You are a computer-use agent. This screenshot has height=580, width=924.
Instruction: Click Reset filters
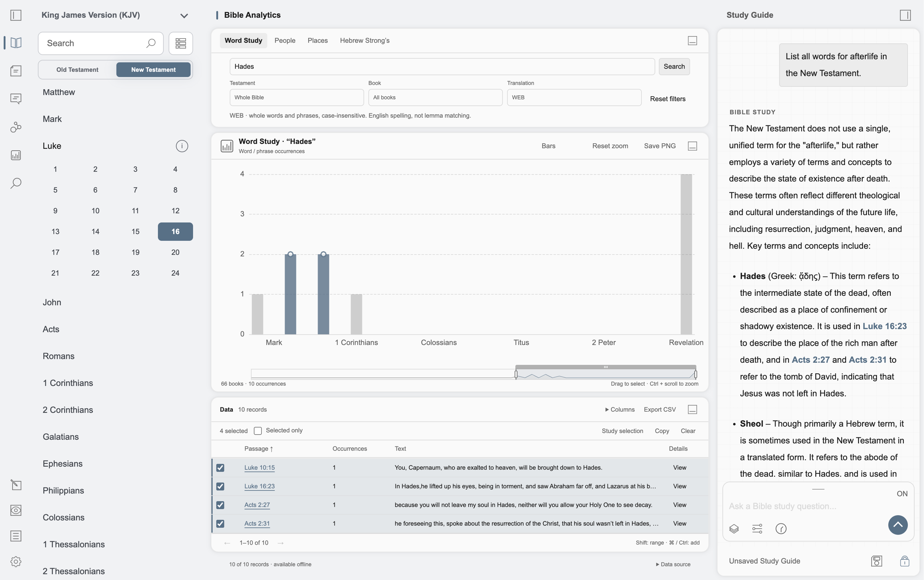point(668,99)
